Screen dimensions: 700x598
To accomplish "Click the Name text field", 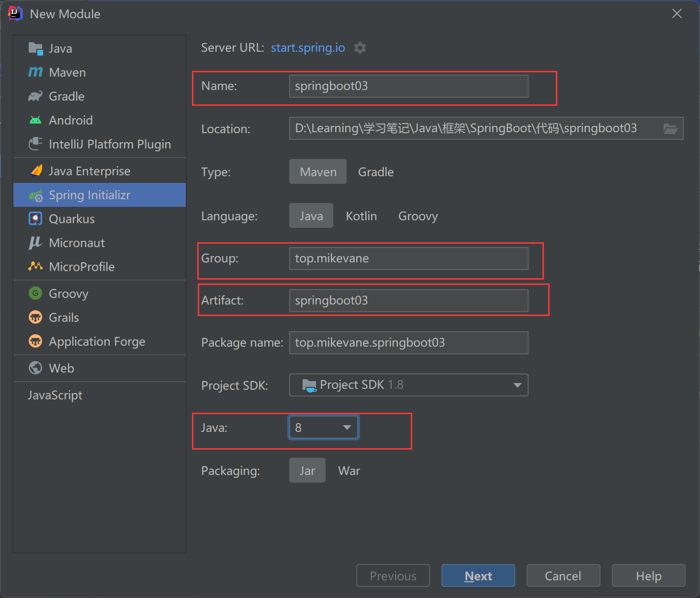I will pos(408,86).
